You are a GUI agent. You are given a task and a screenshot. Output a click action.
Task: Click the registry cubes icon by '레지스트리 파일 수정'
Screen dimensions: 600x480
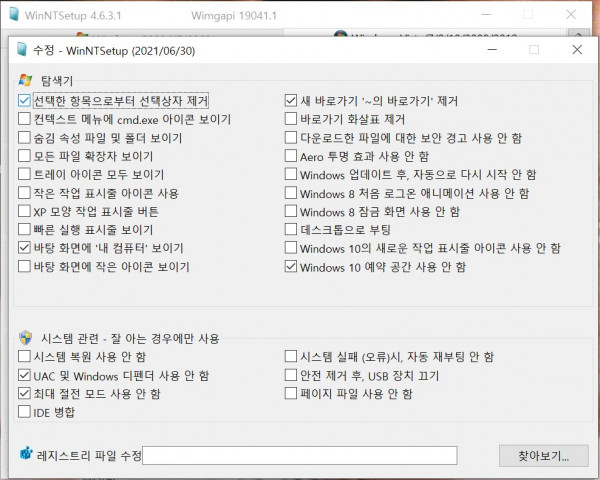(x=26, y=453)
